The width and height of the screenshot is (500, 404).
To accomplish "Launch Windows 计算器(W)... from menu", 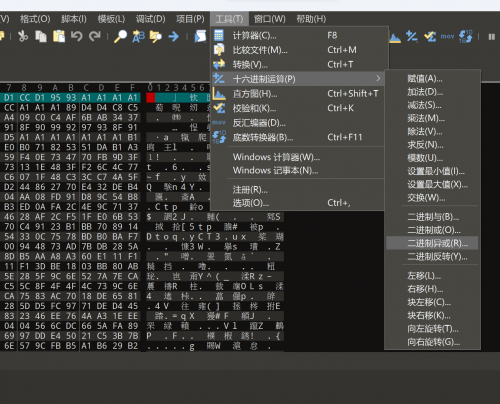I will tap(298, 157).
